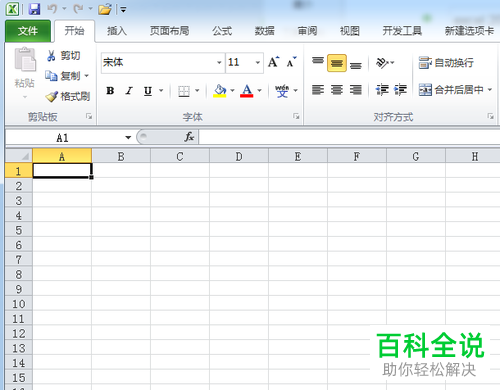This screenshot has height=390, width=500.
Task: Save the workbook using the floppy icon
Action: pyautogui.click(x=34, y=9)
